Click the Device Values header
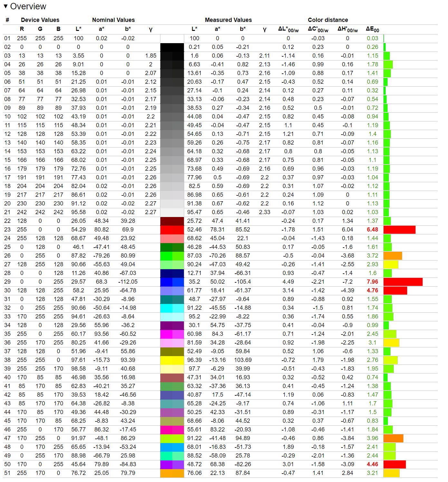 click(x=40, y=20)
